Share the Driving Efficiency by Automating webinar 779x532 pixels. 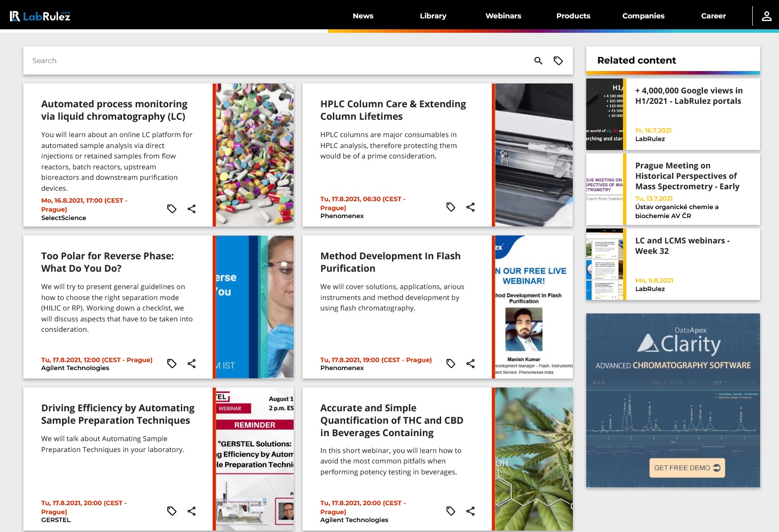coord(191,511)
